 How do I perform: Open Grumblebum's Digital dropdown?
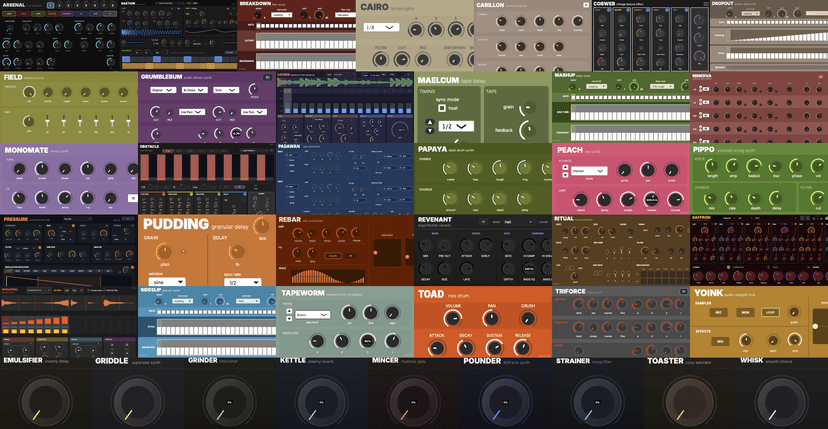pyautogui.click(x=163, y=90)
